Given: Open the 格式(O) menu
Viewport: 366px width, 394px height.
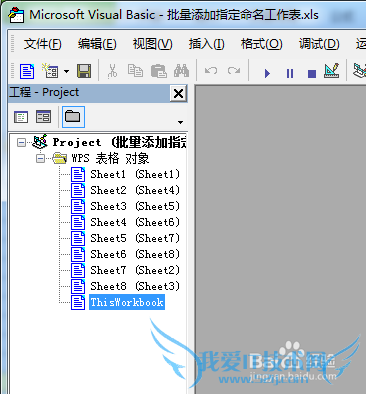Looking at the screenshot, I should [262, 44].
